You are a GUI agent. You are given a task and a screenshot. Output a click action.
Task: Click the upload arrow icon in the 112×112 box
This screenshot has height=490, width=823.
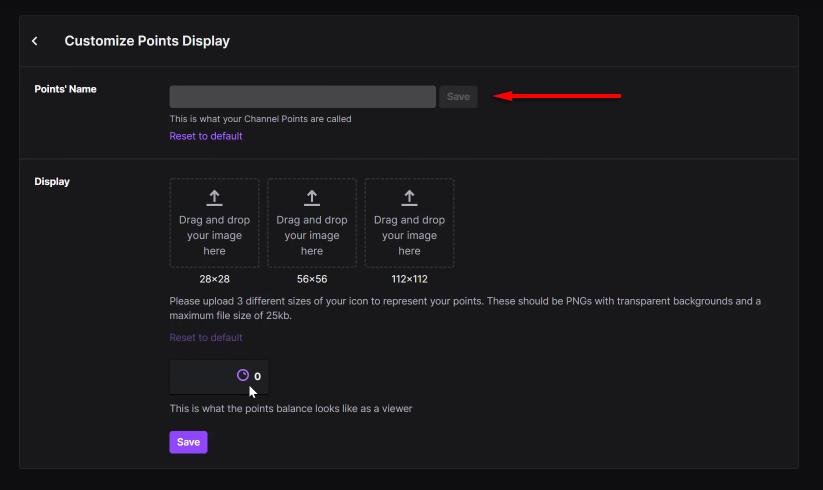409,198
